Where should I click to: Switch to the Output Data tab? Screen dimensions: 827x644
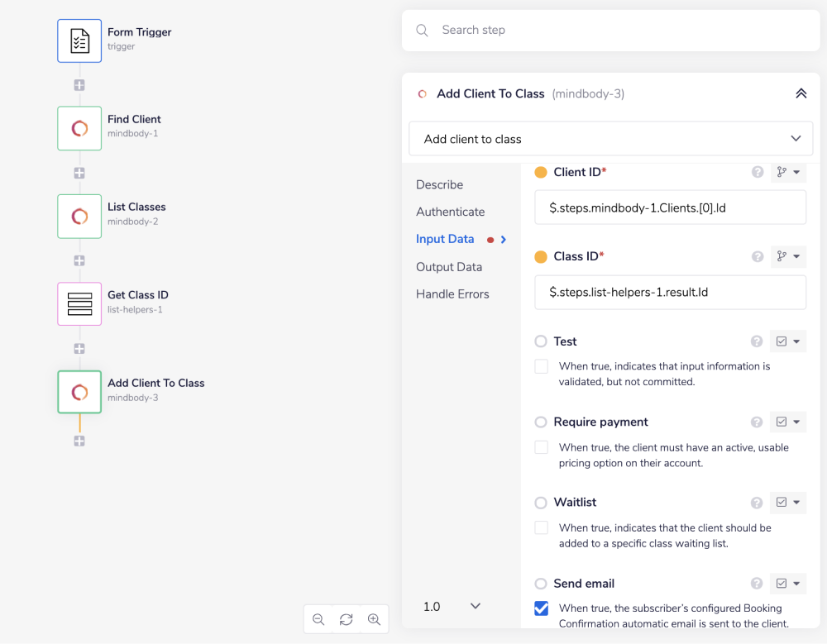[449, 267]
